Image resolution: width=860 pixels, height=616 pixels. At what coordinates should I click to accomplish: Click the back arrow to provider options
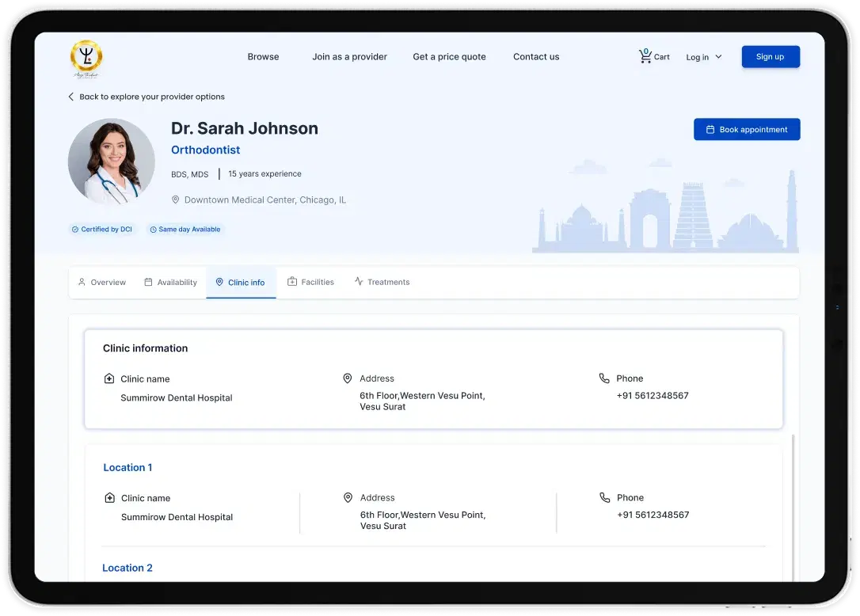[x=70, y=97]
